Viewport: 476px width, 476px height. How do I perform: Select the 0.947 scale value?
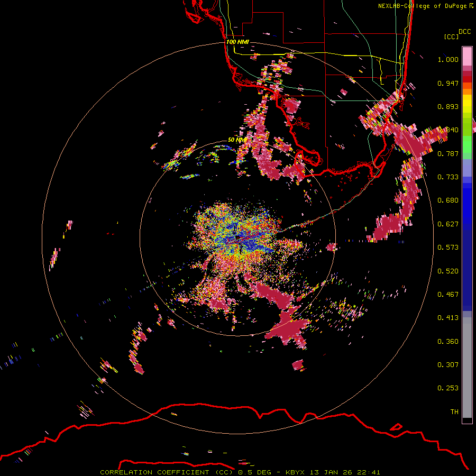coord(448,83)
